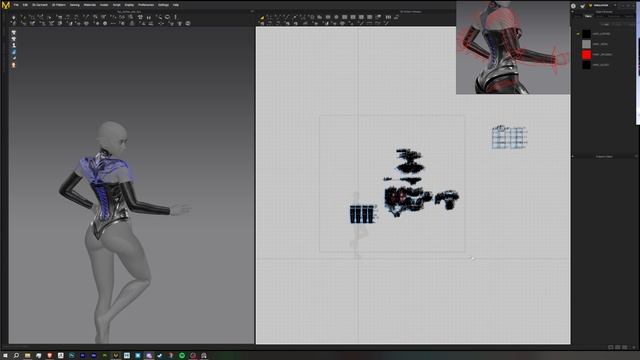
Task: Click the Marvelous Designer logo icon
Action: 6,5
